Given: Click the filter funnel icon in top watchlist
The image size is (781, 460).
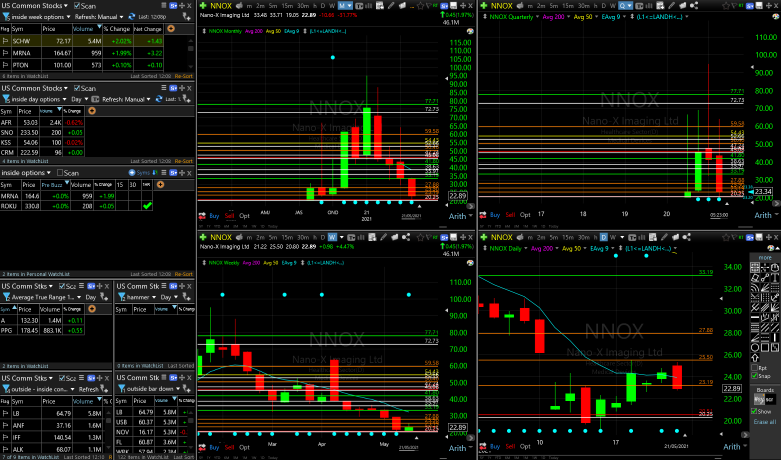Looking at the screenshot, I should [5, 18].
